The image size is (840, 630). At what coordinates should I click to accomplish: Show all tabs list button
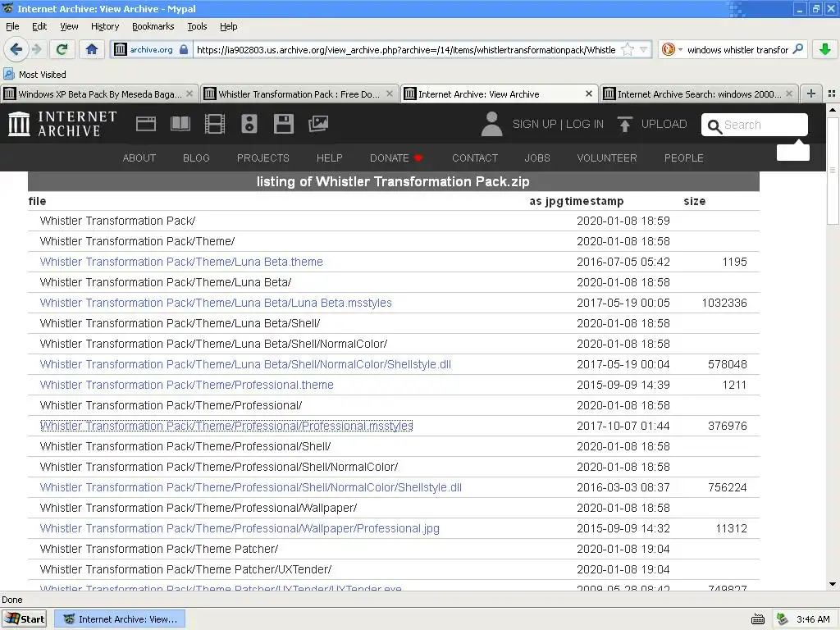click(x=832, y=94)
